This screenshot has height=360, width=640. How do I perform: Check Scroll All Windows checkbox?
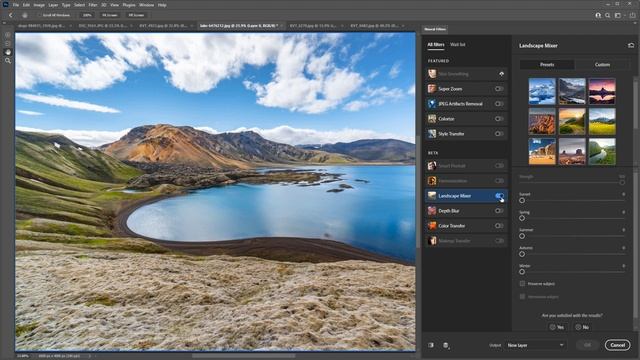[41, 15]
